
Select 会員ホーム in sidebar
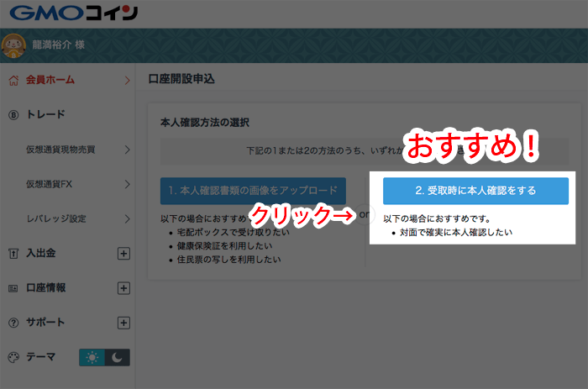(50, 81)
